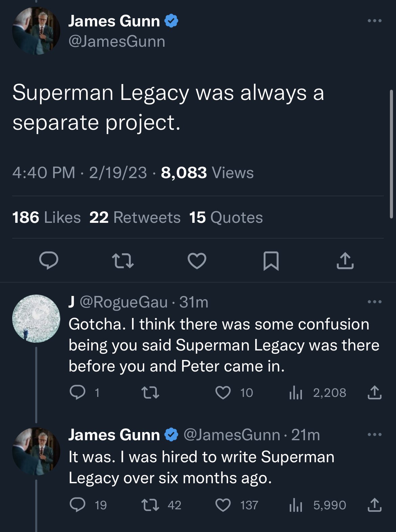
Task: Open more options on RogueGau's reply
Action: pyautogui.click(x=374, y=302)
